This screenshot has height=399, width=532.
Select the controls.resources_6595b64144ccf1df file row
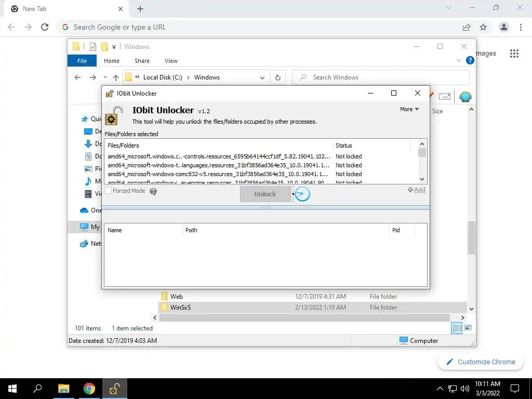click(219, 156)
